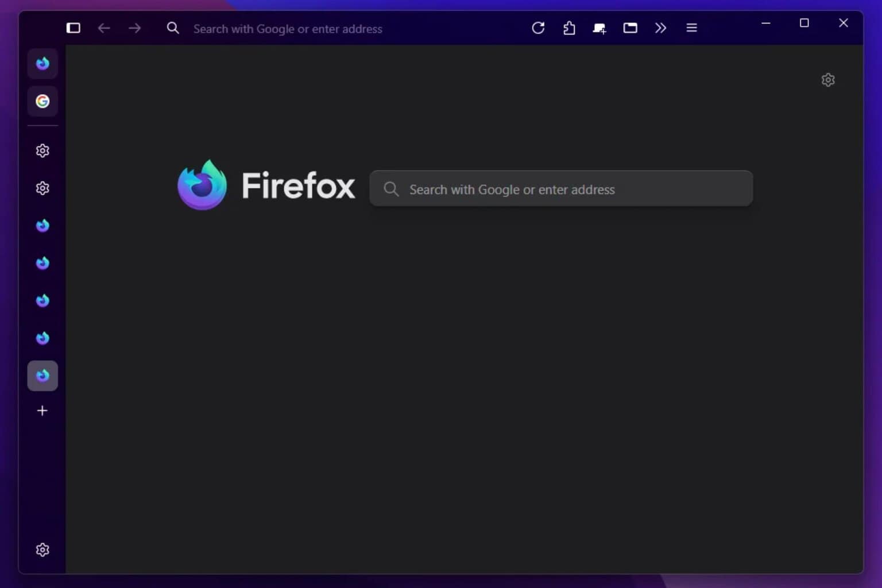Viewport: 882px width, 588px height.
Task: Open the Personalize New Tab gear
Action: pos(828,80)
